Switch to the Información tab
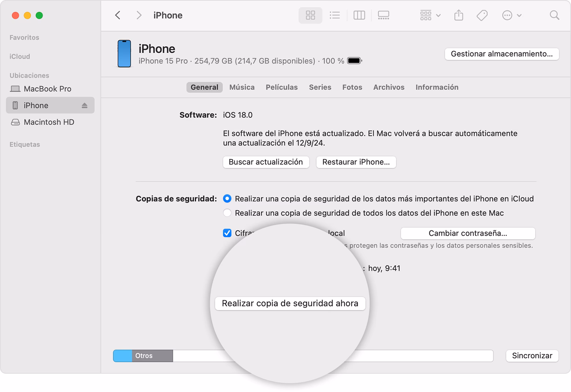The height and width of the screenshot is (392, 571). tap(437, 87)
